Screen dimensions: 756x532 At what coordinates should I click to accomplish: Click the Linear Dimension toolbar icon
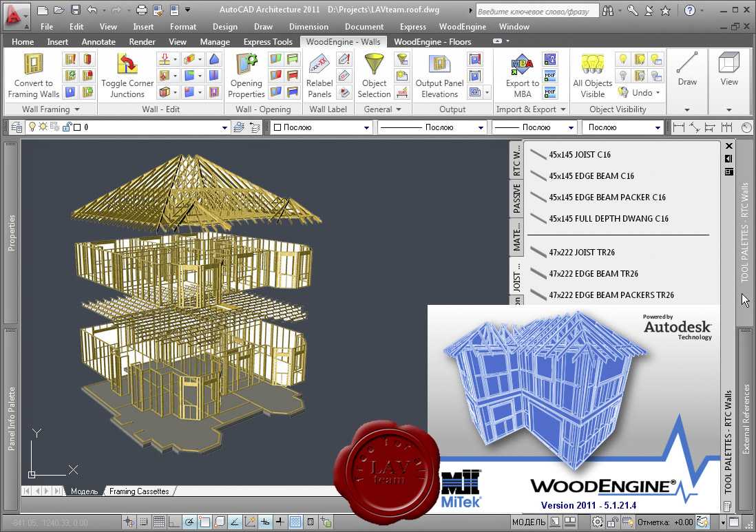point(679,127)
